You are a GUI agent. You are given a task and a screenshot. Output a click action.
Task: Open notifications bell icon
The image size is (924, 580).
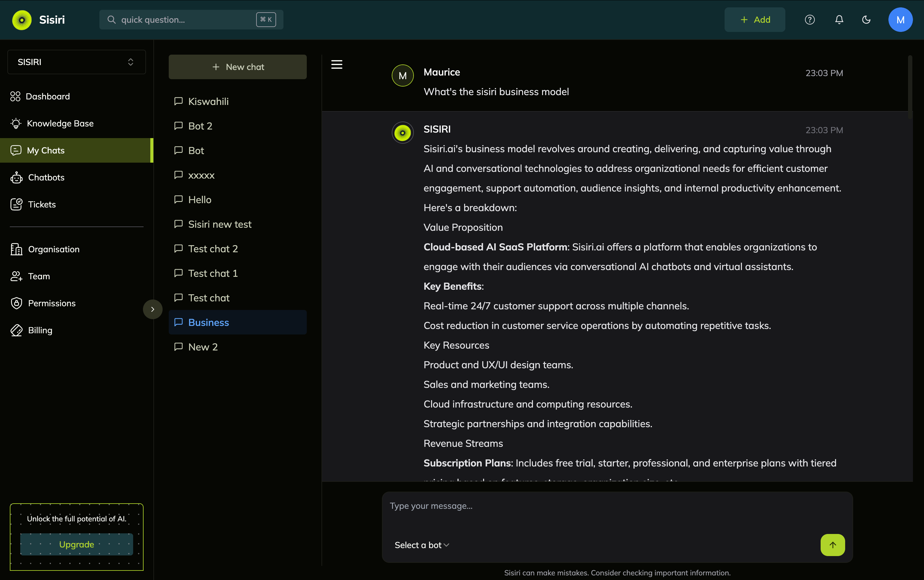839,20
